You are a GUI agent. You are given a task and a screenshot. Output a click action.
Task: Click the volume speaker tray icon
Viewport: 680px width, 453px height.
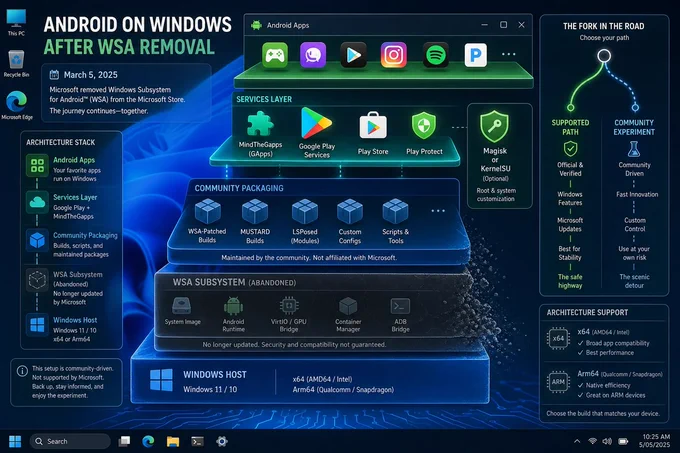tap(607, 441)
